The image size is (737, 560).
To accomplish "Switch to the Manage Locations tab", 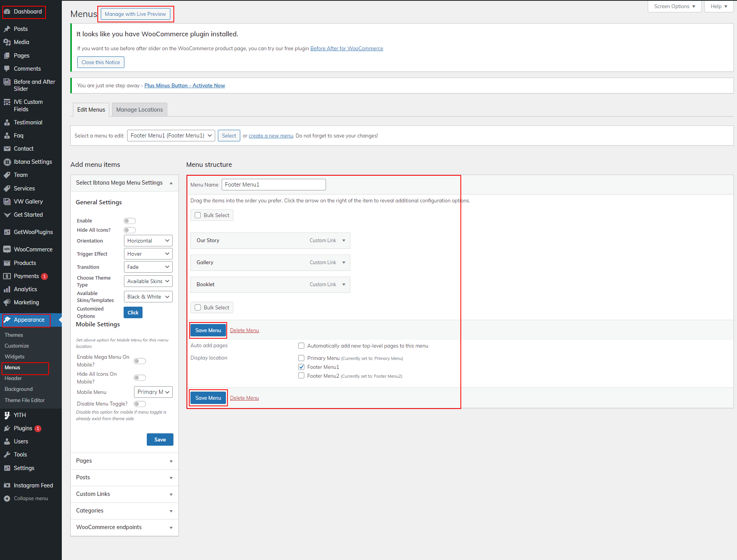I will 139,110.
